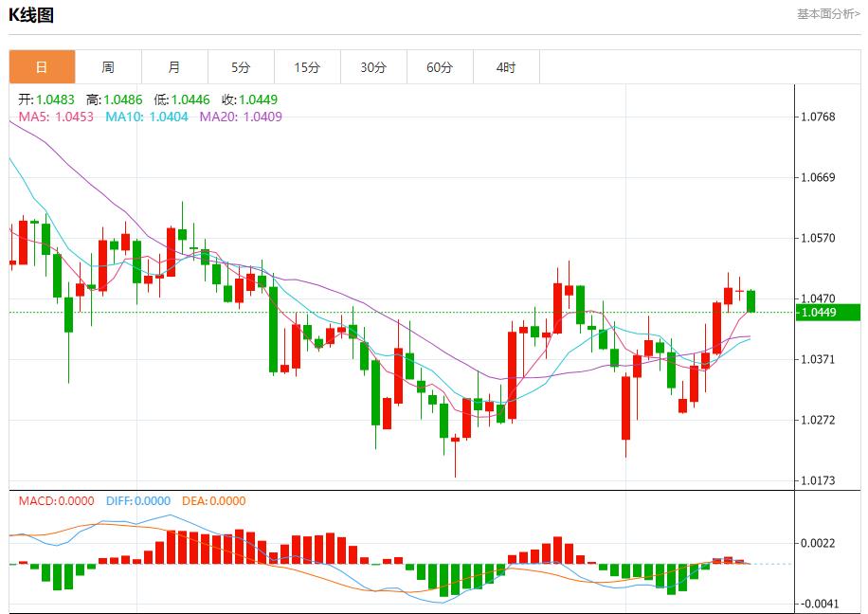Click the 收:1.0449 close price value

249,99
